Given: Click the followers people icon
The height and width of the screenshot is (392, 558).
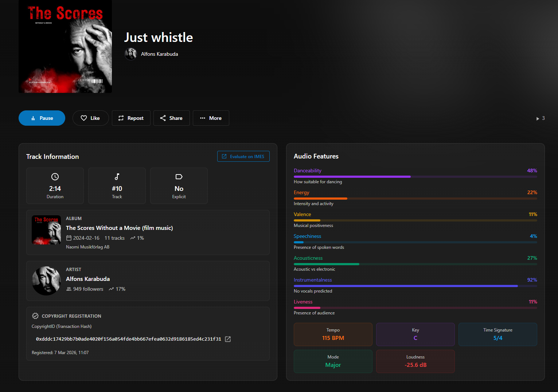Looking at the screenshot, I should tap(69, 289).
